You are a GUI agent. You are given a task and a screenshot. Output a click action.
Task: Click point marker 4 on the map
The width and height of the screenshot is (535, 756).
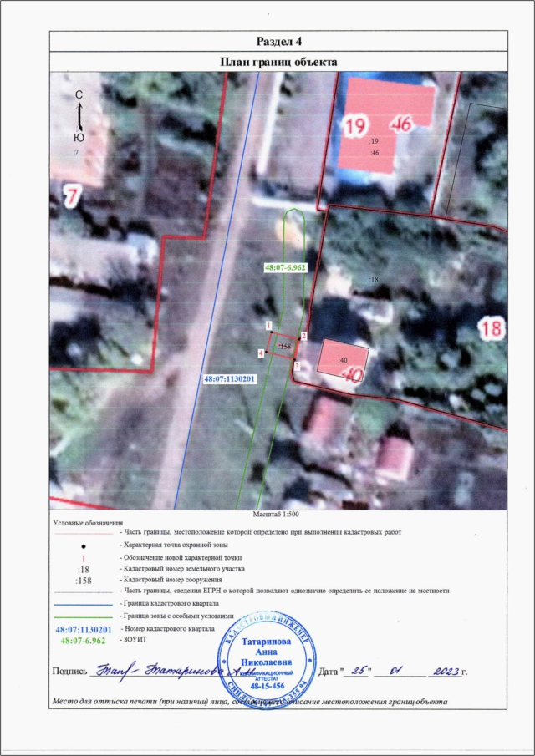[x=261, y=354]
